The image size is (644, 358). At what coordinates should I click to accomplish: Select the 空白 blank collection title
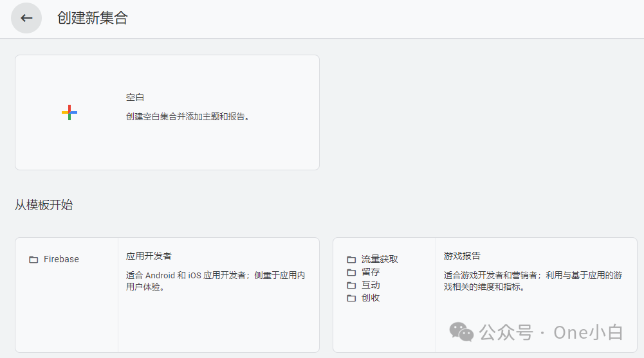[134, 97]
